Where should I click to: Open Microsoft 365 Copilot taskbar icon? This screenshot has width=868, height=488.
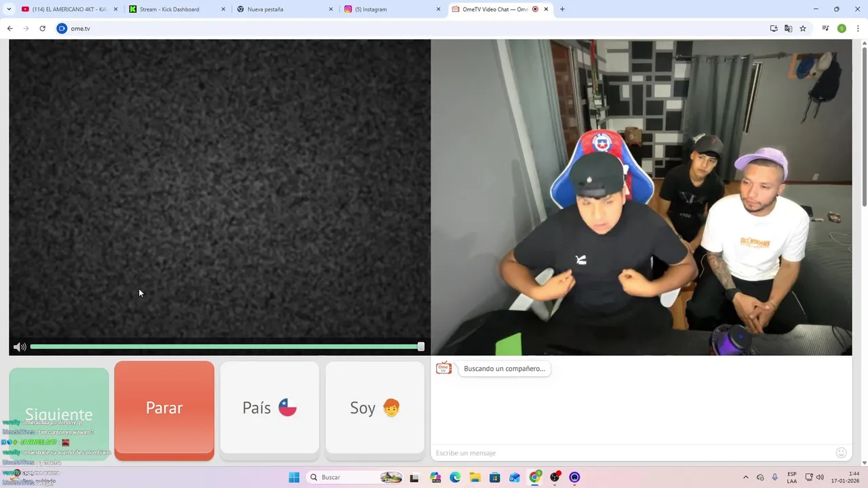pos(435,477)
